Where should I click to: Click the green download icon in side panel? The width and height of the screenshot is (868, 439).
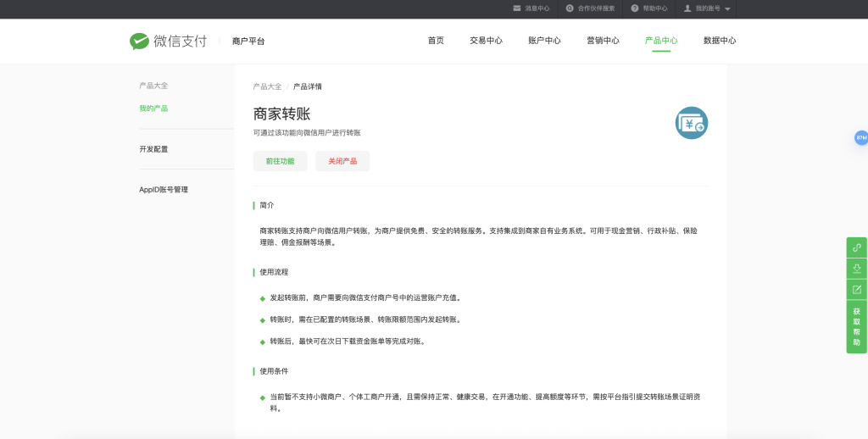[856, 269]
